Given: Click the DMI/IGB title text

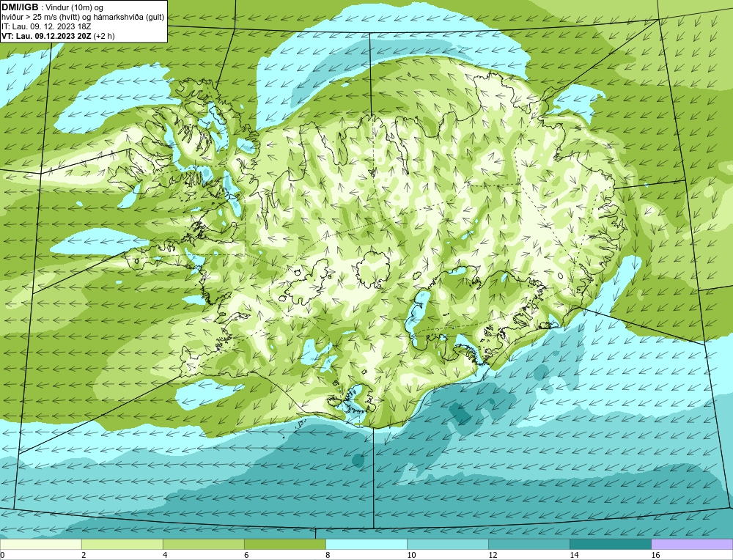Looking at the screenshot, I should coord(20,7).
